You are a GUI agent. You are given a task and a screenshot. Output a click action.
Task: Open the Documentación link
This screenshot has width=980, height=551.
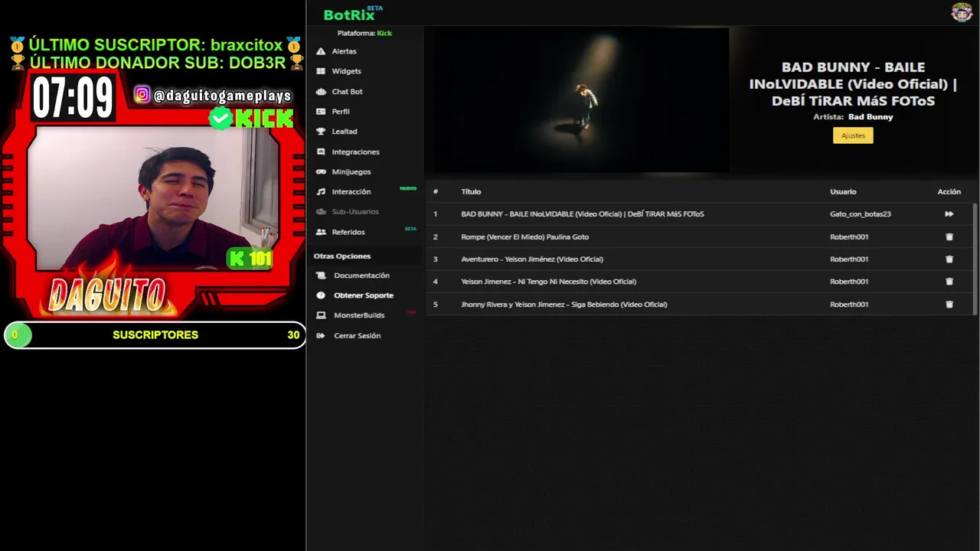[x=361, y=275]
